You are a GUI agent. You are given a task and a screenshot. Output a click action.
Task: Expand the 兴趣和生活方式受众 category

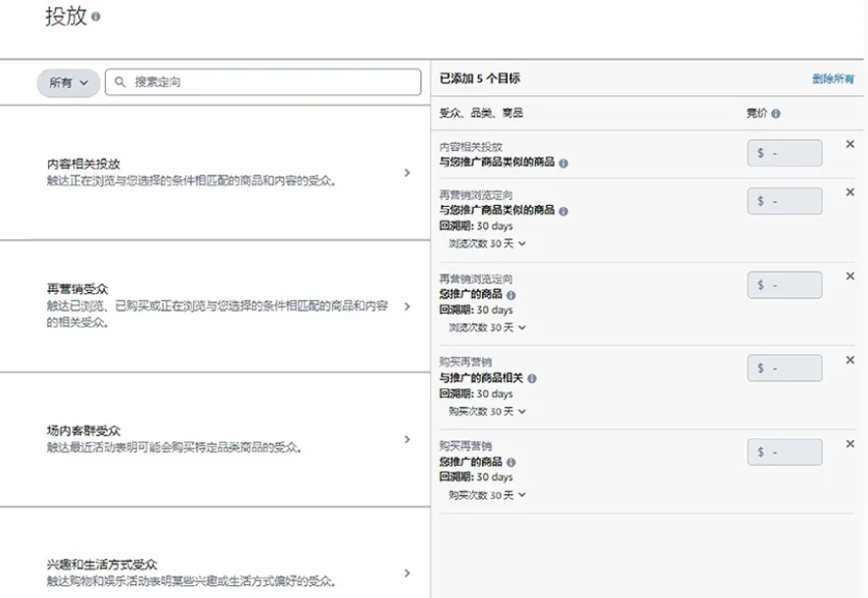click(x=408, y=573)
